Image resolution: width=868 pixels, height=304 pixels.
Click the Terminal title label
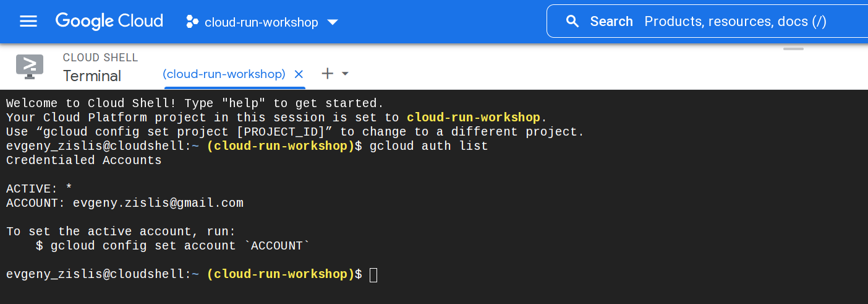[x=92, y=76]
